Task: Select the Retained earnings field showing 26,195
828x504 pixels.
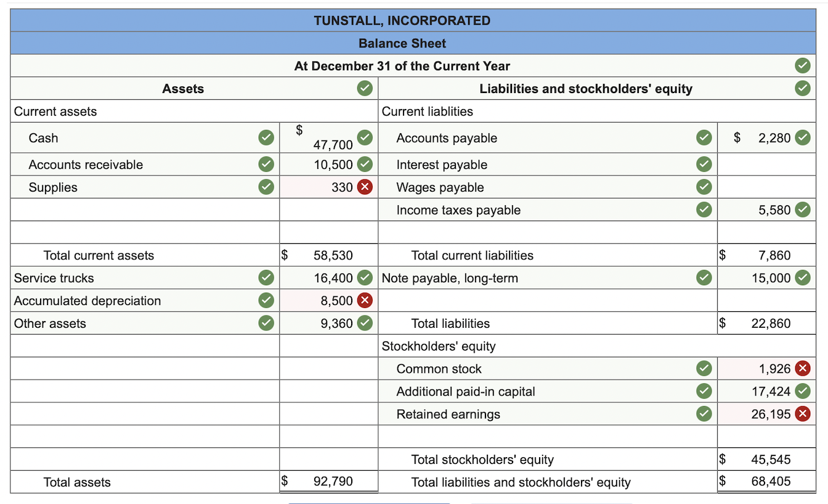Action: click(x=766, y=414)
